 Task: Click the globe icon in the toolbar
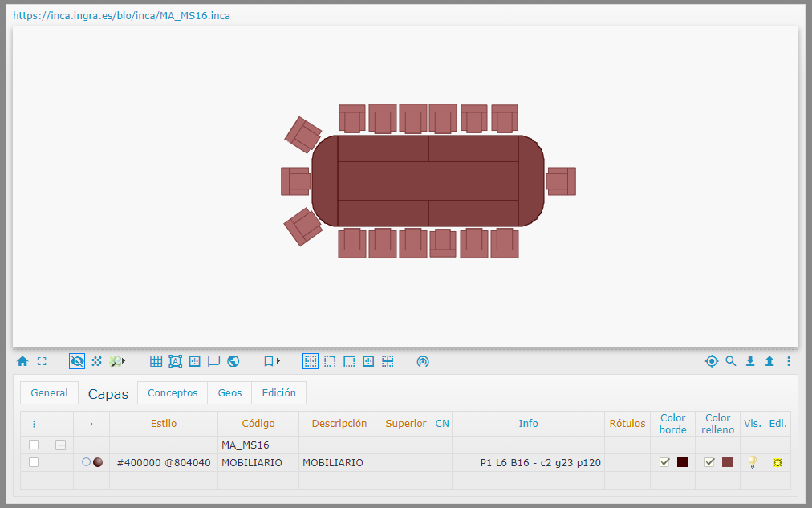coord(233,361)
